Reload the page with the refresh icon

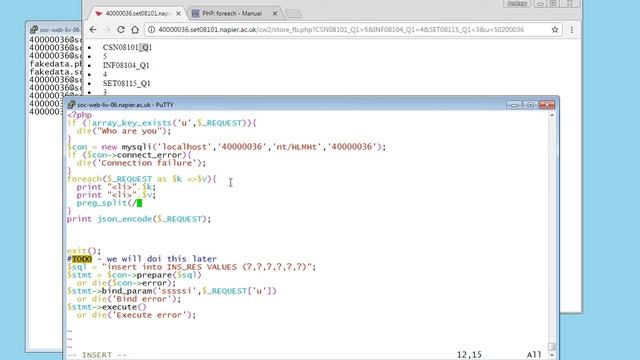click(x=121, y=29)
